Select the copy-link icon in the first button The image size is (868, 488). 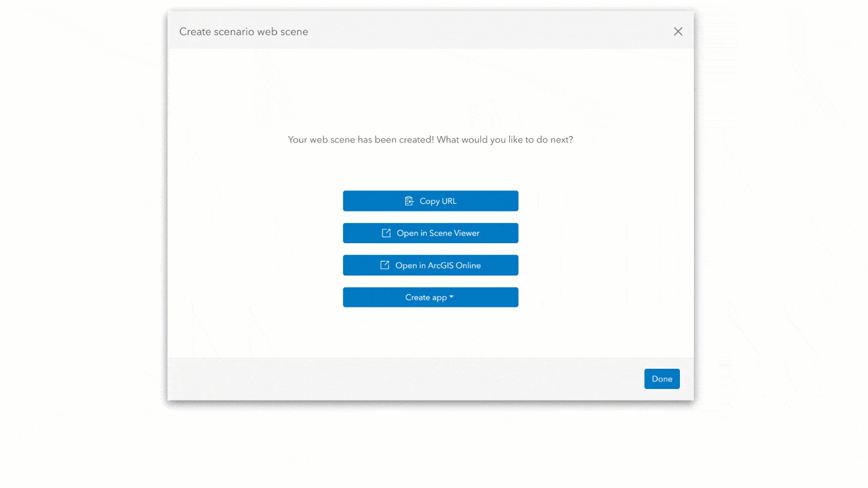coord(409,201)
